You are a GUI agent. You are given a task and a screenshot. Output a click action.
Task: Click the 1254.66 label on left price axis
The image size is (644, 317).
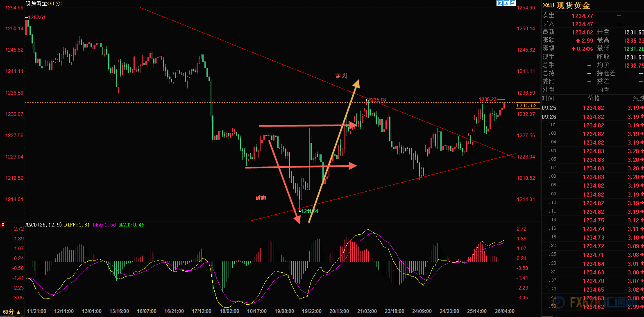14,8
